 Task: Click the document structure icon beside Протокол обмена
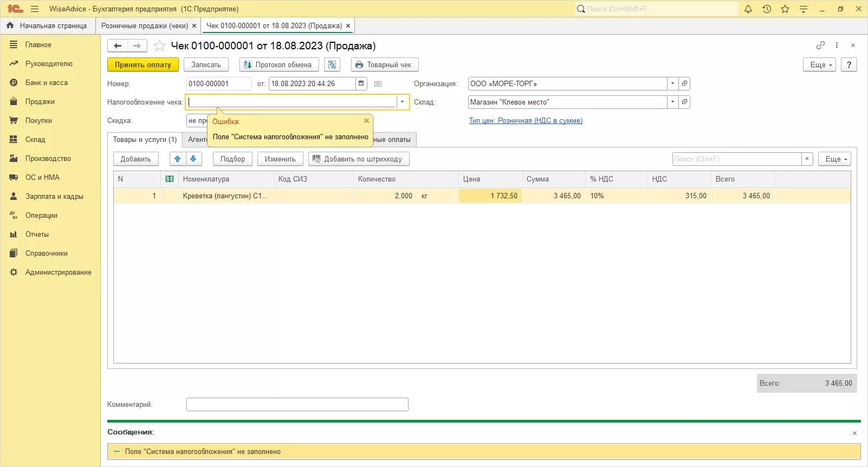(x=332, y=64)
